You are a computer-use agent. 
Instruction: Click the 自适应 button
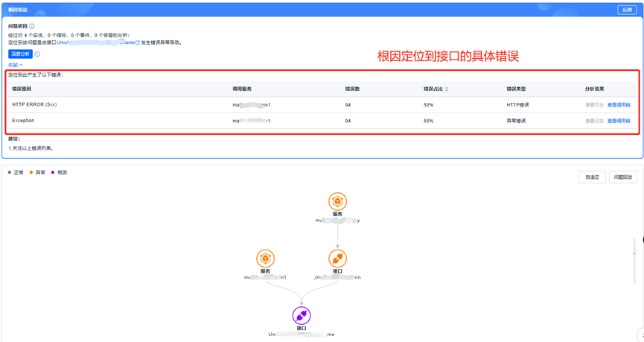[592, 177]
